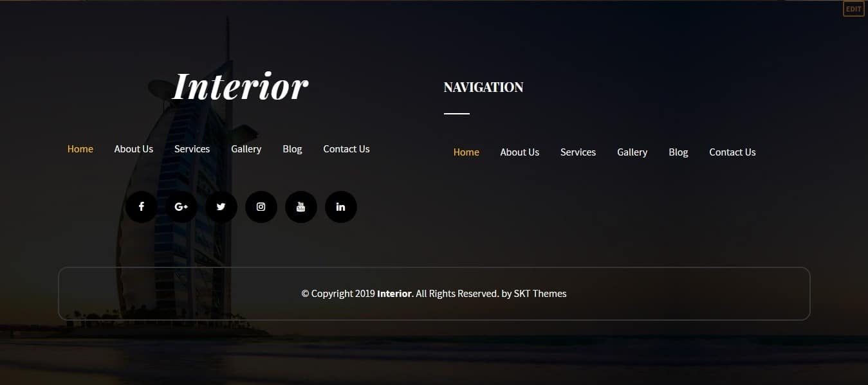This screenshot has height=385, width=868.
Task: Open Contact Us in left footer menu
Action: 346,149
